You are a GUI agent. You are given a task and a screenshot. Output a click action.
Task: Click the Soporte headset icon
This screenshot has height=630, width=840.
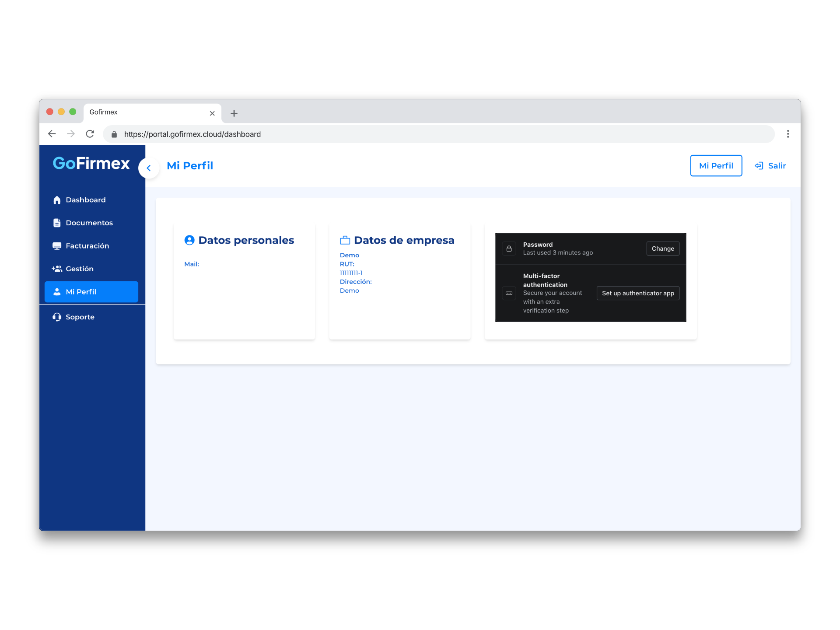point(57,317)
